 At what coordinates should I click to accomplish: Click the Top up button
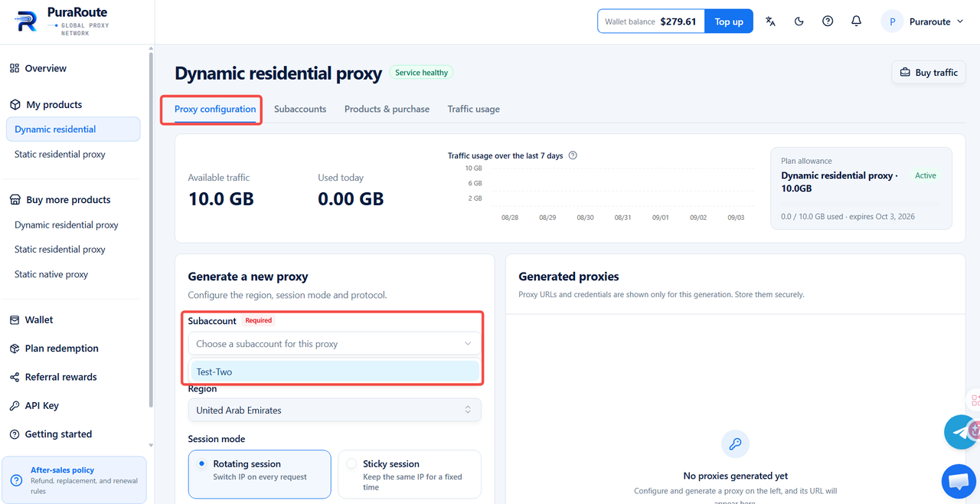click(729, 21)
